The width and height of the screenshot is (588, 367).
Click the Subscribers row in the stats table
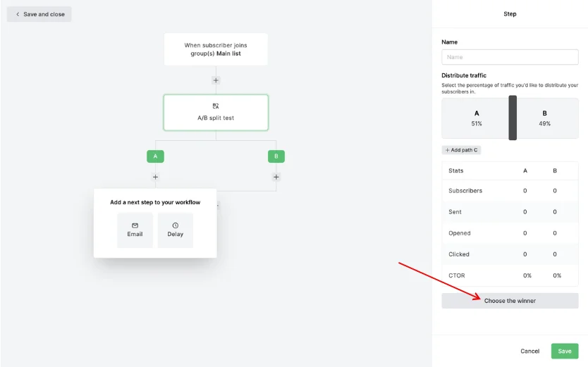click(x=510, y=191)
